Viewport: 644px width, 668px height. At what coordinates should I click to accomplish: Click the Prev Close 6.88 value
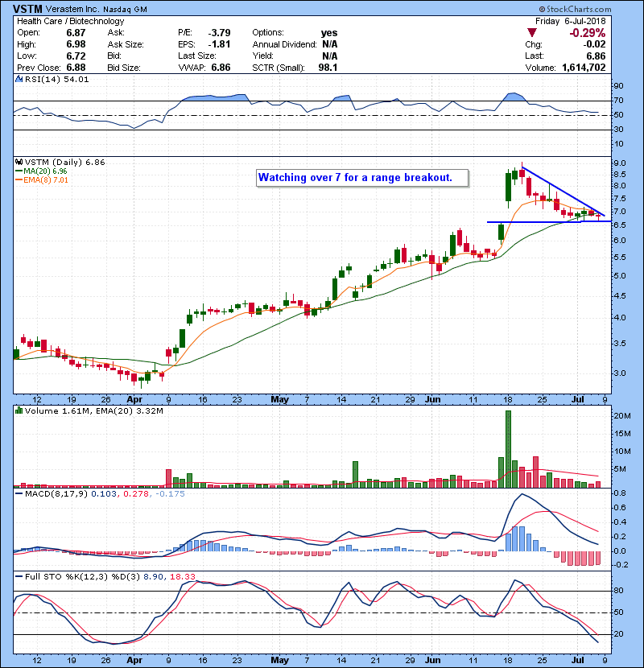(76, 68)
